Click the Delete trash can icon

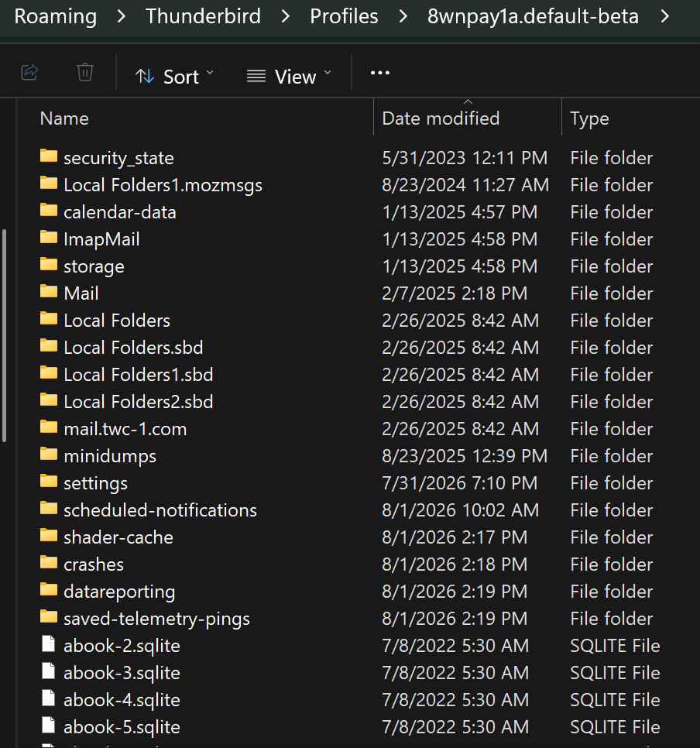pos(85,73)
